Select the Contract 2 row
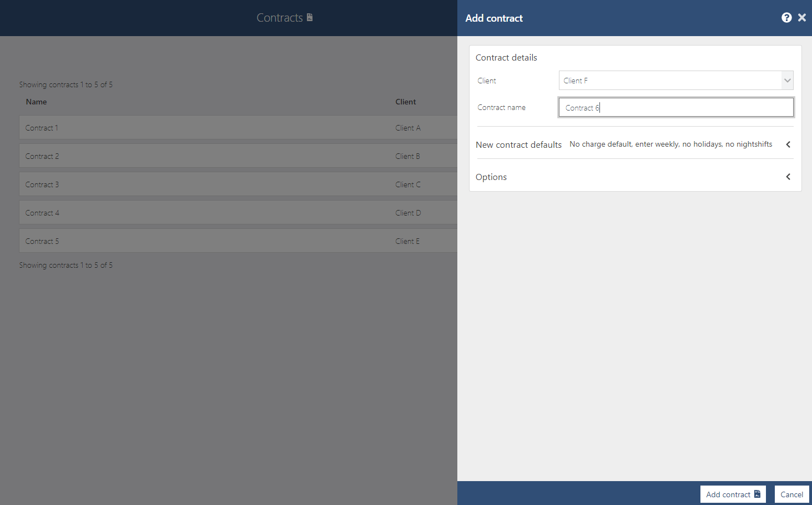The width and height of the screenshot is (812, 505). click(x=238, y=156)
